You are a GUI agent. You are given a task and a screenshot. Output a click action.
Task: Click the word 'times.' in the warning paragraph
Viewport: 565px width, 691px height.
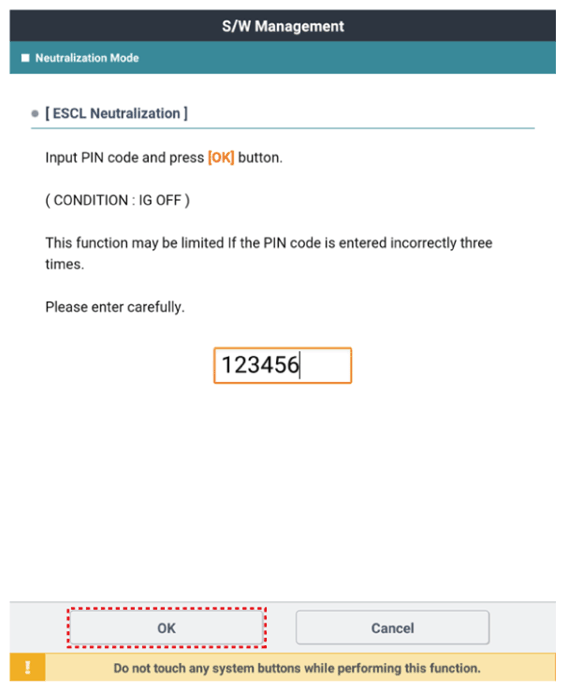pos(65,264)
